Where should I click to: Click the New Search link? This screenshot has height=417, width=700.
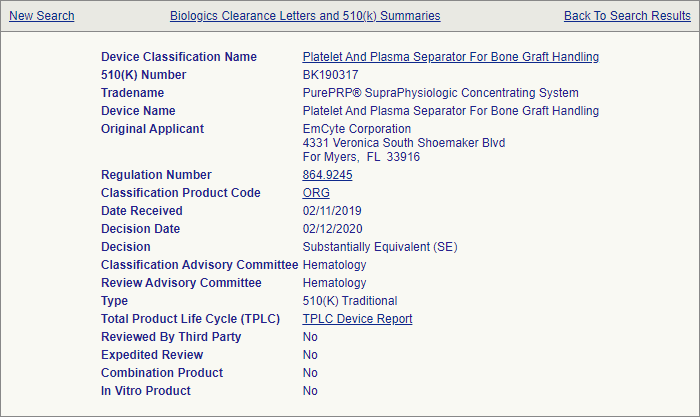tap(41, 16)
